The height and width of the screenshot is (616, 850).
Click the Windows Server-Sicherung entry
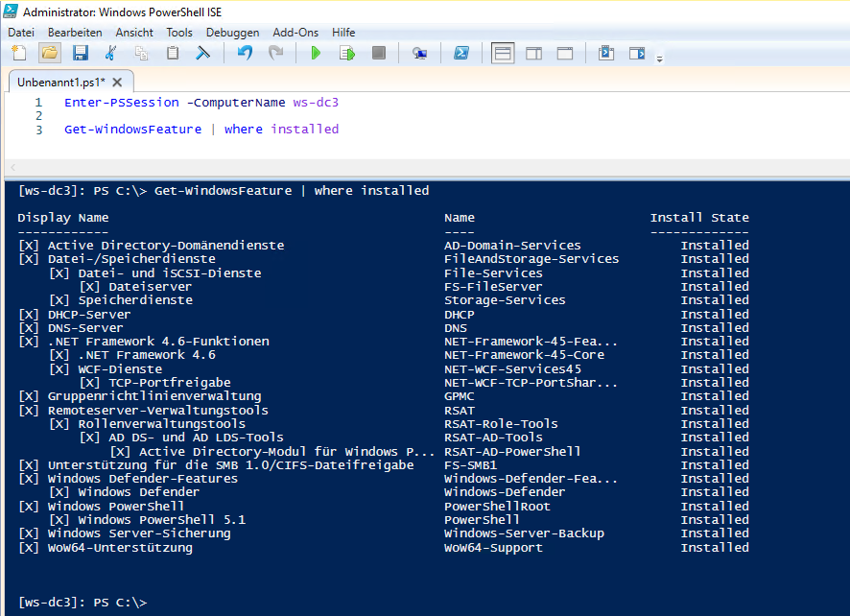click(139, 533)
